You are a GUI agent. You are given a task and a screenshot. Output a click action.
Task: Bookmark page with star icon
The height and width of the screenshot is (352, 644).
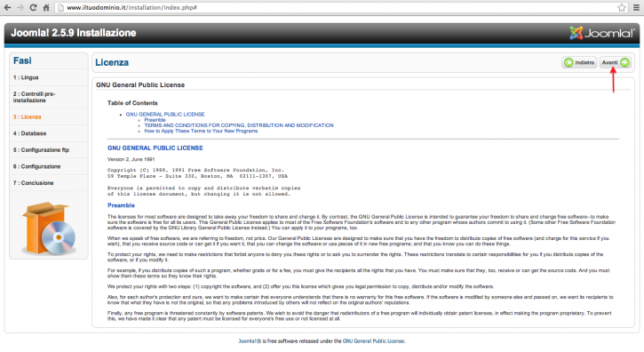622,7
